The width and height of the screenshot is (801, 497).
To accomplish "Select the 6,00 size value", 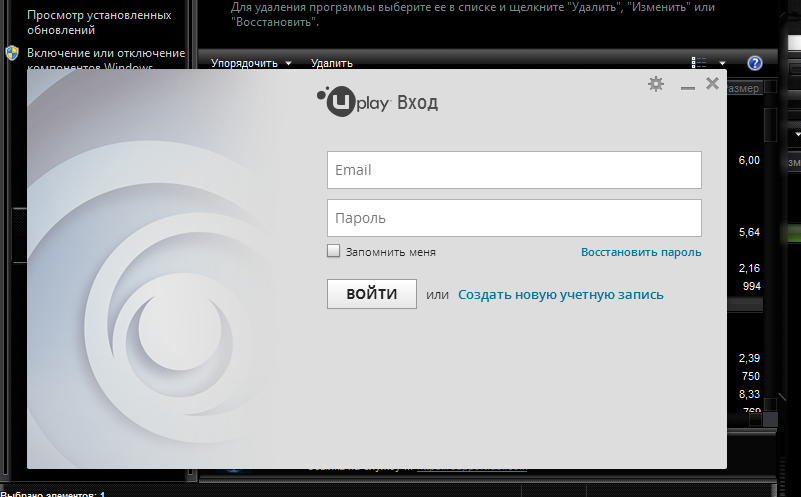I will pos(749,160).
